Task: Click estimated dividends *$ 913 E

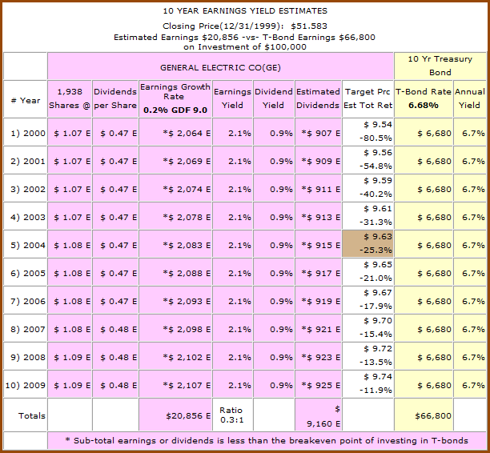Action: point(321,217)
